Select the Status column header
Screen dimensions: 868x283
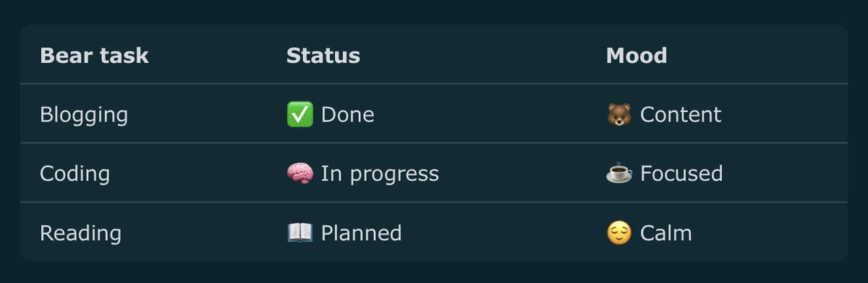pyautogui.click(x=323, y=56)
